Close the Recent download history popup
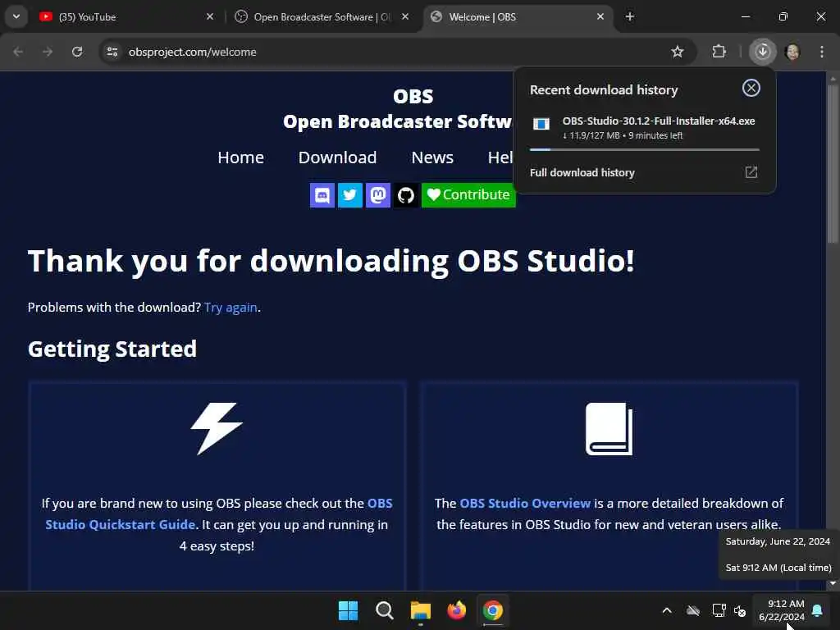This screenshot has width=840, height=630. [x=751, y=88]
